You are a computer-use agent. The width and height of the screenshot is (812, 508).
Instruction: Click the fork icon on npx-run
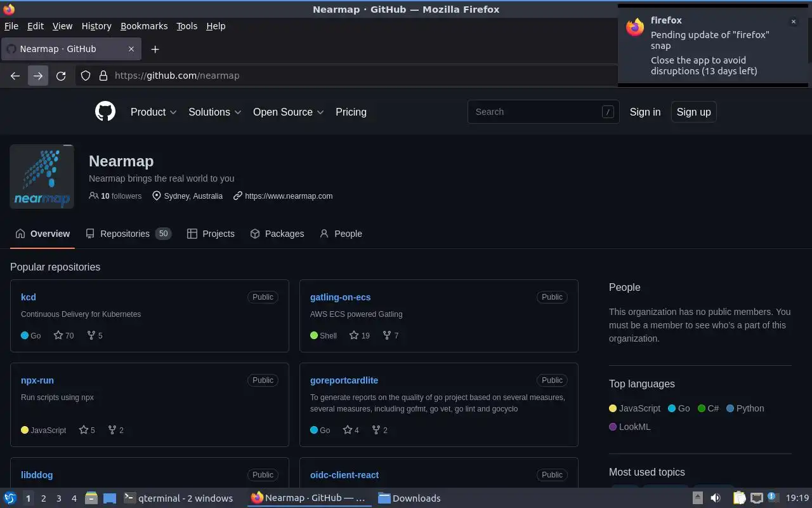click(x=112, y=430)
